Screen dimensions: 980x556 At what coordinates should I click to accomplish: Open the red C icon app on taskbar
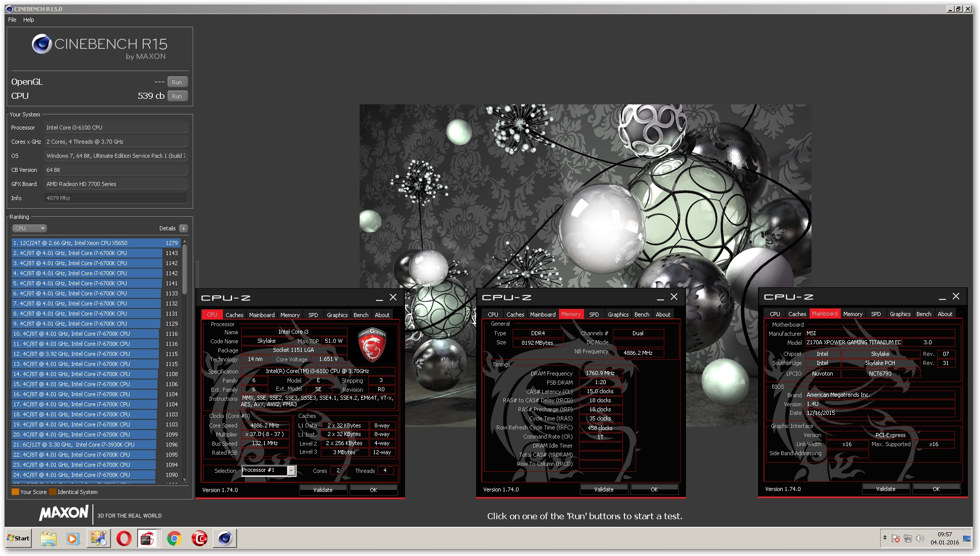coord(200,539)
